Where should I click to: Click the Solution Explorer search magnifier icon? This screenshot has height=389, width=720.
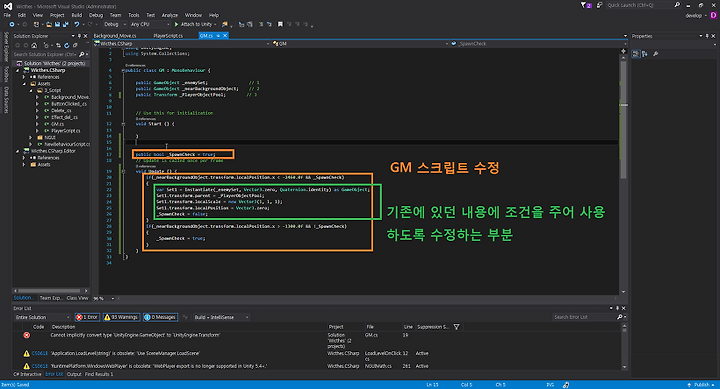pos(81,54)
